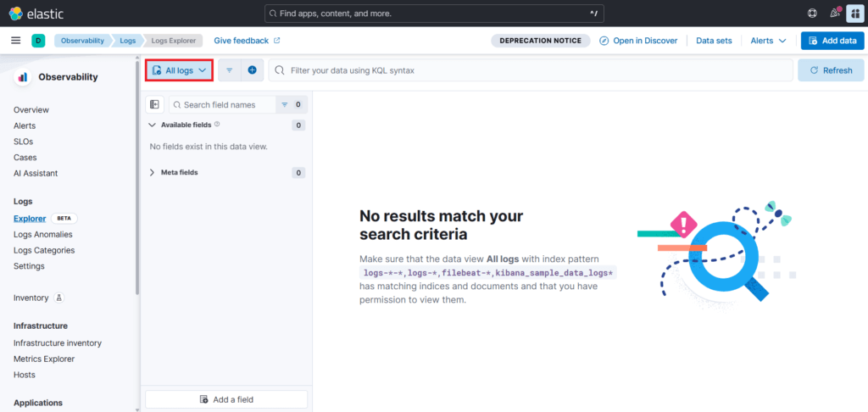Click the index pattern code text
This screenshot has height=412, width=868.
pyautogui.click(x=487, y=272)
